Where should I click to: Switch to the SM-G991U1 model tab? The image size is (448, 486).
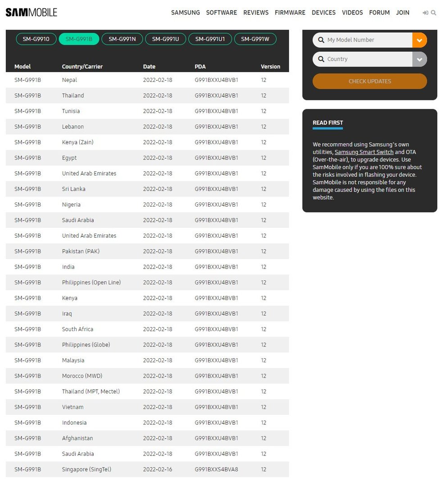pyautogui.click(x=210, y=39)
